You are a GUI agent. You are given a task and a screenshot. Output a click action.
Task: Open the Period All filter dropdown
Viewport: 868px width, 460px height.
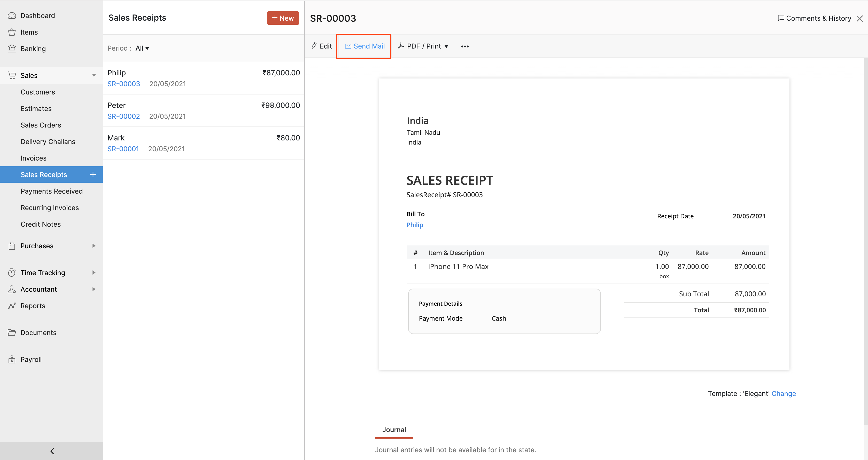142,49
